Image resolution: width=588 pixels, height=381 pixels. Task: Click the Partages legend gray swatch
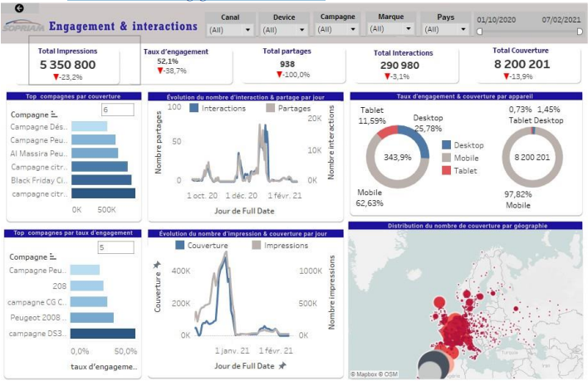271,108
